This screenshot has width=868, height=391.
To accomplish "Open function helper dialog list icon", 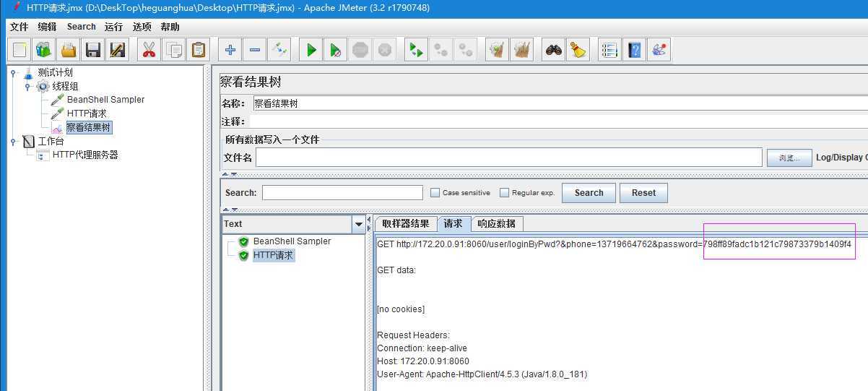I will coord(609,50).
